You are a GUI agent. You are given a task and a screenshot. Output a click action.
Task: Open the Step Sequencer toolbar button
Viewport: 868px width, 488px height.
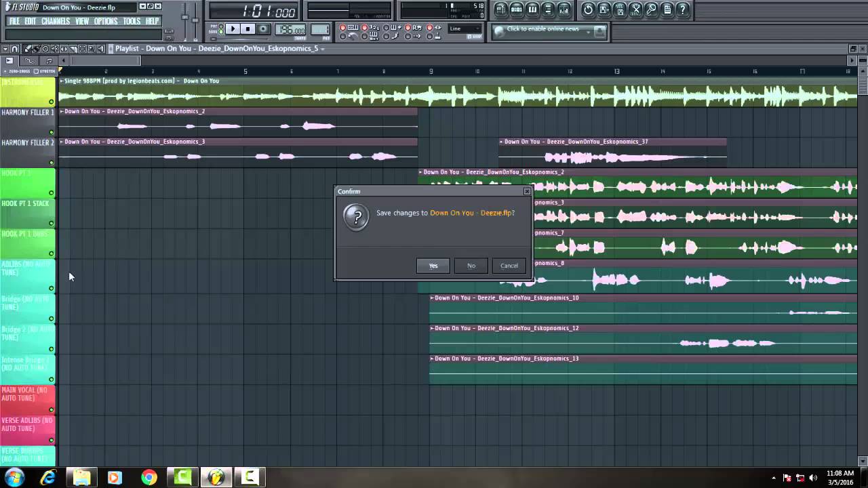point(516,9)
